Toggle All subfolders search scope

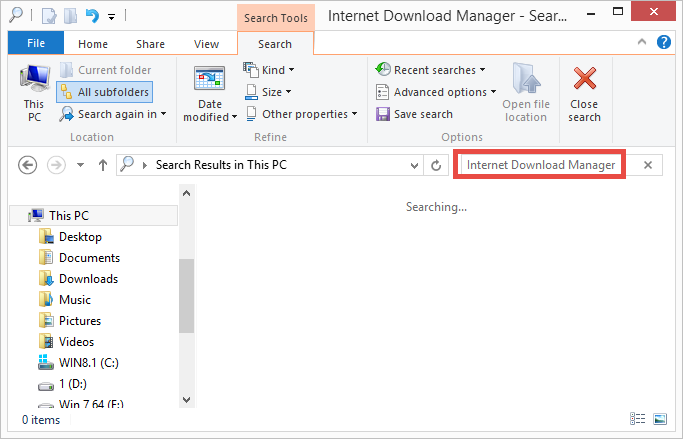click(105, 92)
